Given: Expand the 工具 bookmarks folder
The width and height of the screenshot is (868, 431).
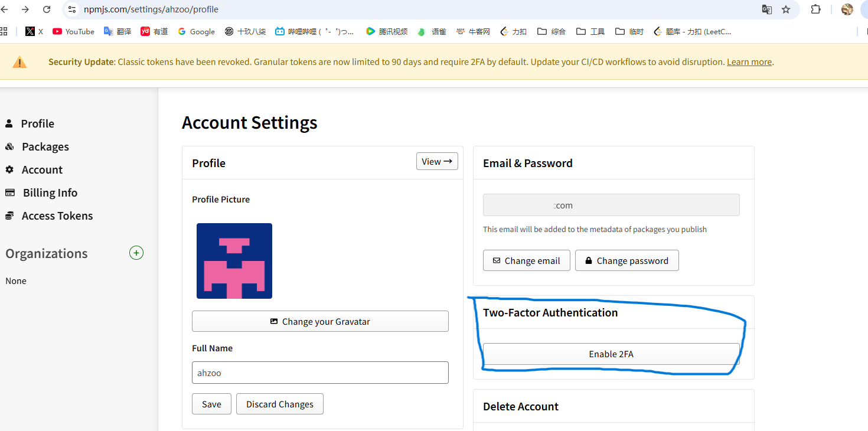Looking at the screenshot, I should (590, 31).
